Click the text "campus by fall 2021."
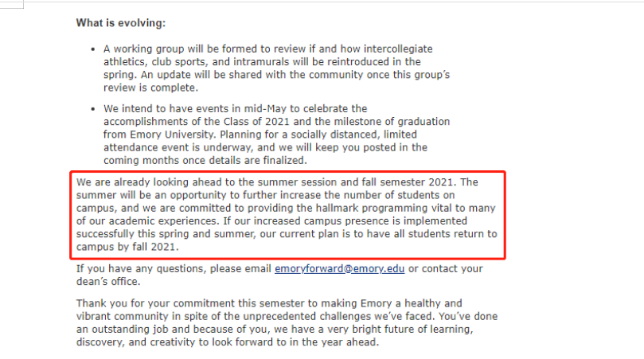Screen dimensions: 644x359 (127, 247)
